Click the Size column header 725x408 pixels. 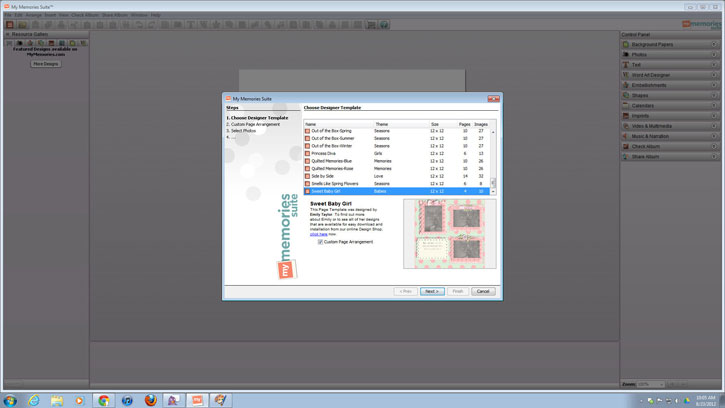[442, 124]
